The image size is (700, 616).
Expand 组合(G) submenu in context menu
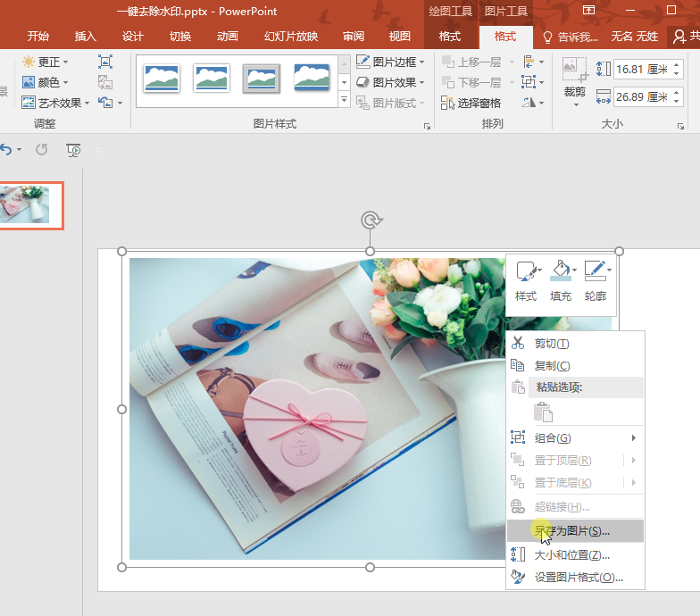(x=576, y=437)
